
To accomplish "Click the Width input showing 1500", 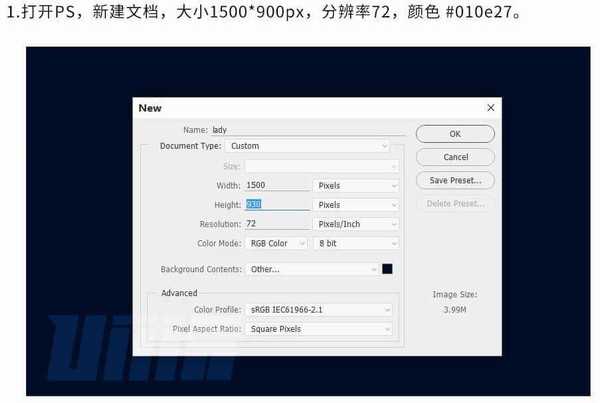I will [x=277, y=185].
